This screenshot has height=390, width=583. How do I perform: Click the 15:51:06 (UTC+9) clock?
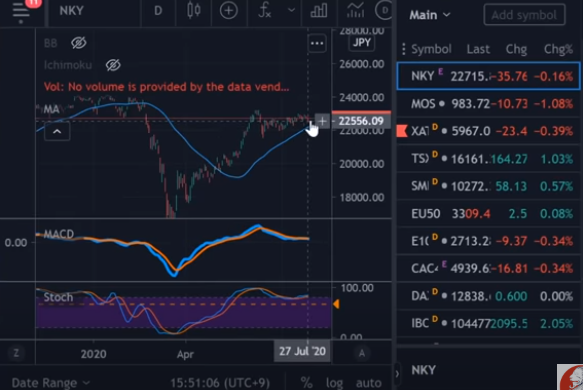(220, 383)
